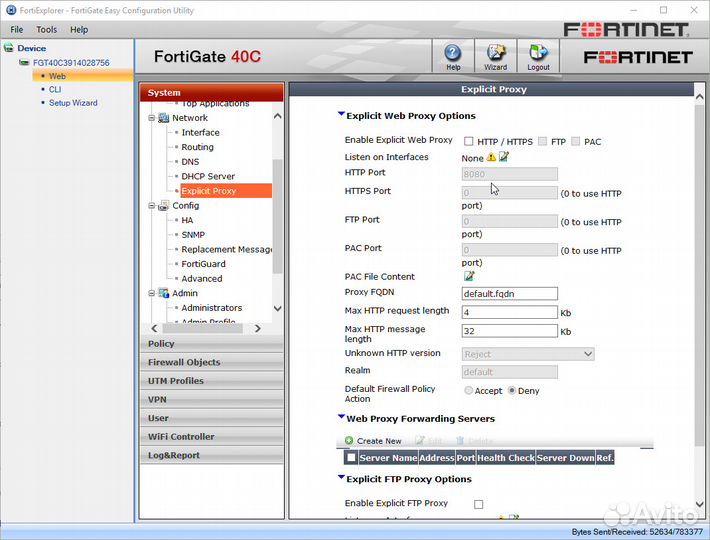Click the tree's horizontal scroll right arrow

coord(257,328)
